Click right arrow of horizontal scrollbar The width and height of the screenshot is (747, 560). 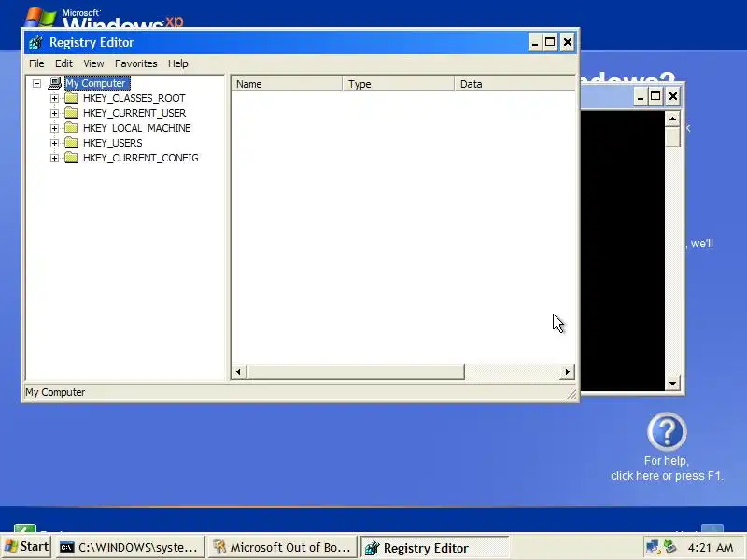567,371
